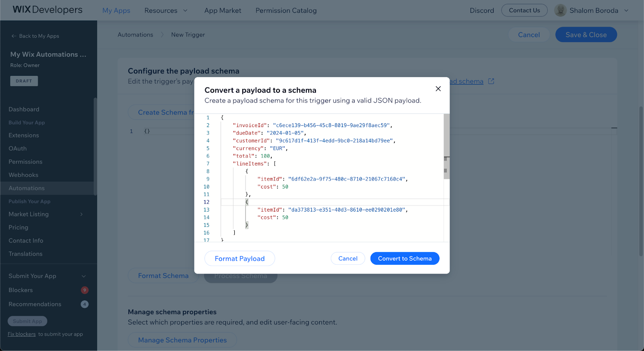The image size is (644, 351).
Task: Click the "dueDate" line in editor
Action: [269, 133]
